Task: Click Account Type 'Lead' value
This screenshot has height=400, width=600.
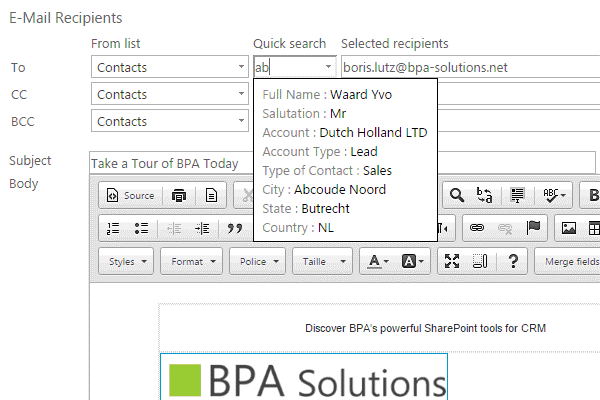Action: (x=364, y=152)
